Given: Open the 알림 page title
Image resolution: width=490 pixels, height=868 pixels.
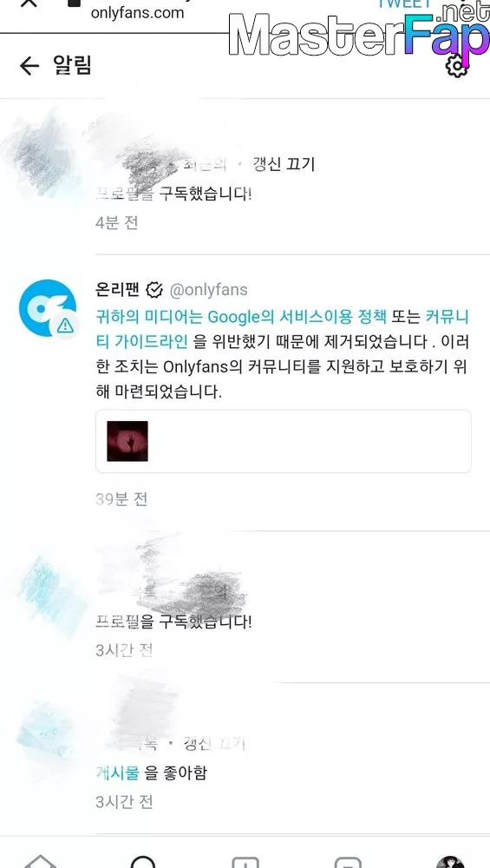Looking at the screenshot, I should [x=72, y=65].
